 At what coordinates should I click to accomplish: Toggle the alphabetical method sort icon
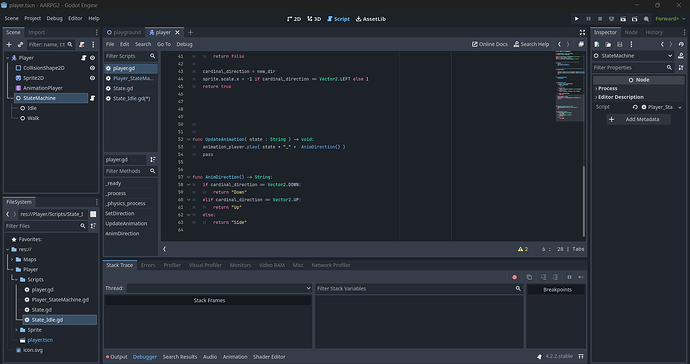coord(153,160)
